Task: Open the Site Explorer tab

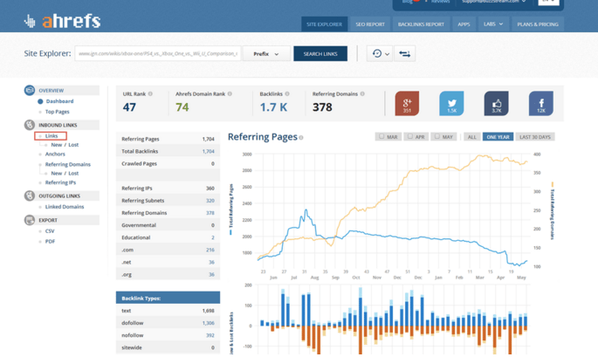Action: [324, 24]
